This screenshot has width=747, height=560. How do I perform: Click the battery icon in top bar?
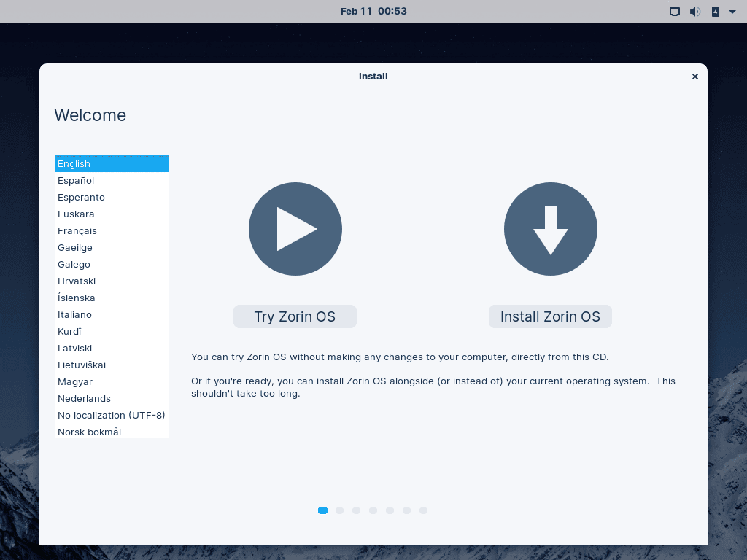click(x=716, y=12)
